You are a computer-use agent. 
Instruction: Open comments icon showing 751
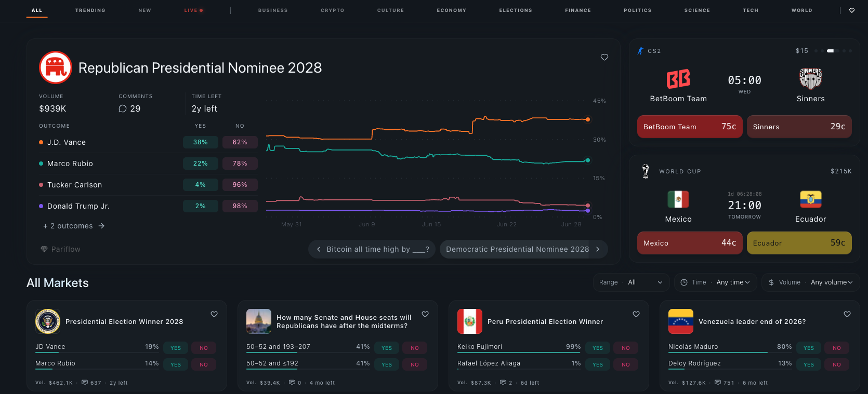718,383
